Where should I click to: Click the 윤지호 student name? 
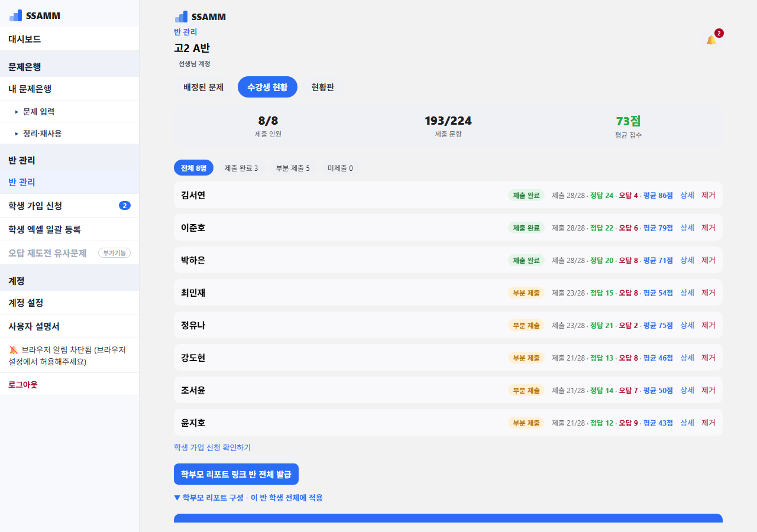point(193,423)
